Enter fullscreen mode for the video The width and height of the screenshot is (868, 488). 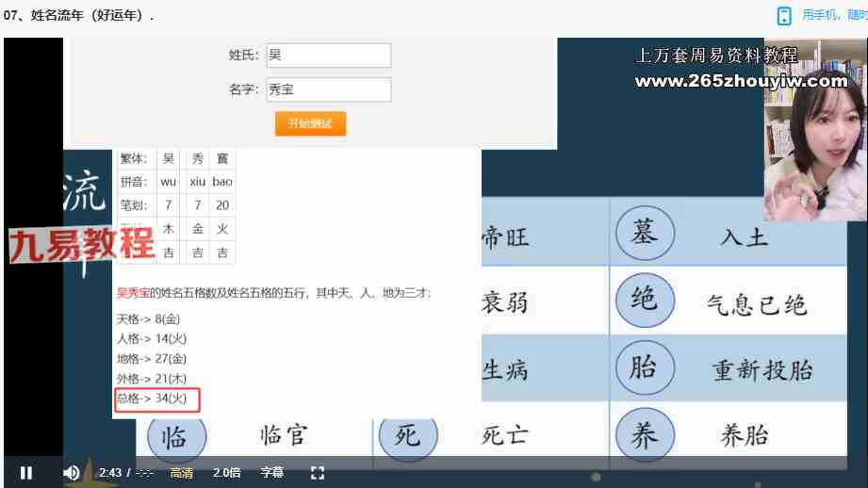(x=318, y=472)
